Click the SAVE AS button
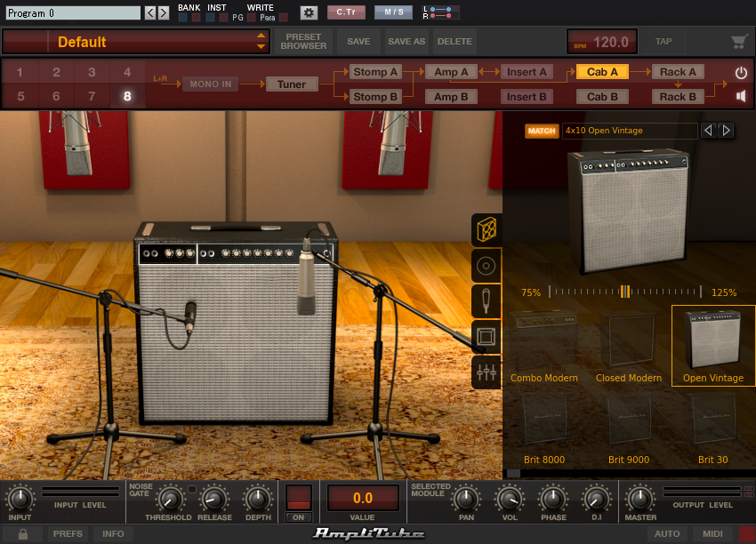The height and width of the screenshot is (544, 756). click(x=406, y=42)
